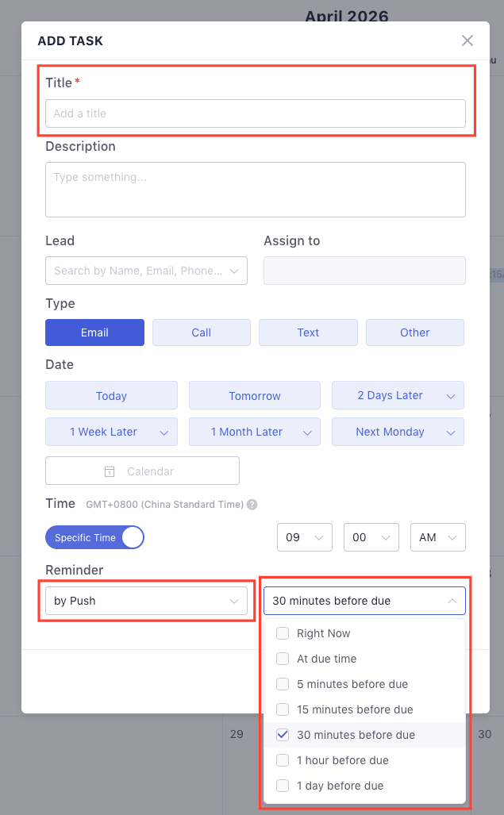Disable the Specific Time toggle

[x=94, y=537]
